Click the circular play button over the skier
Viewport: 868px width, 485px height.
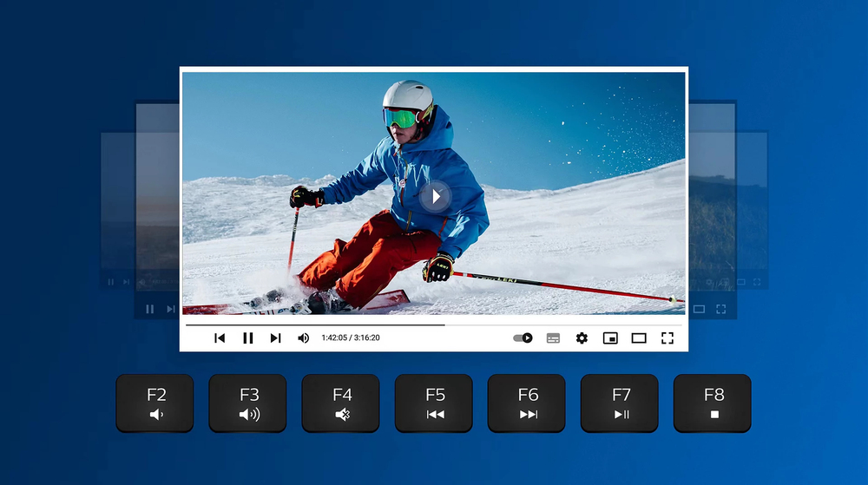[435, 197]
